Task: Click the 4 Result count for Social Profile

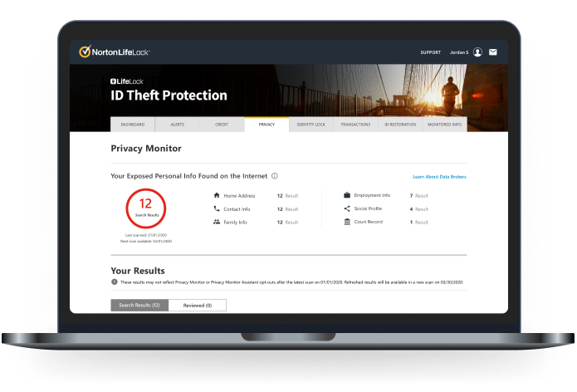Action: [x=418, y=209]
